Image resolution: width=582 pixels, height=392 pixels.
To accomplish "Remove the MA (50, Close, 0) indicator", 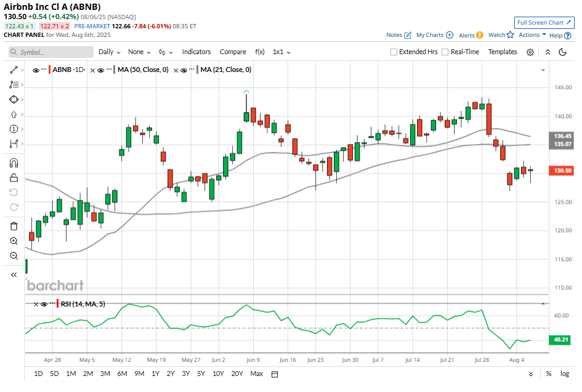I will (93, 70).
